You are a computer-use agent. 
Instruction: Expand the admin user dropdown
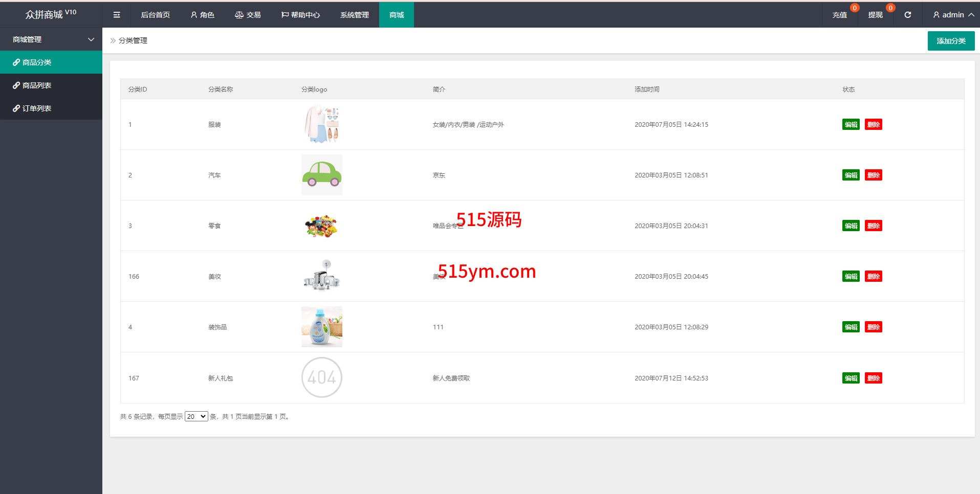pos(953,15)
